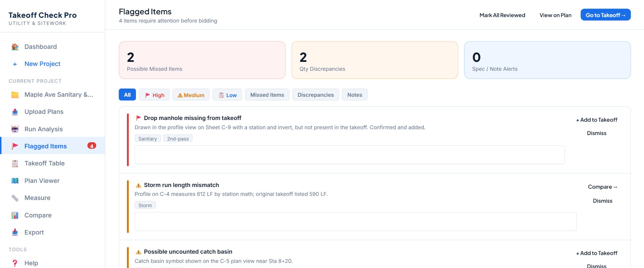Viewport: 644px width, 268px height.
Task: Add possible uncounted catch basin to takeoff
Action: pyautogui.click(x=596, y=253)
